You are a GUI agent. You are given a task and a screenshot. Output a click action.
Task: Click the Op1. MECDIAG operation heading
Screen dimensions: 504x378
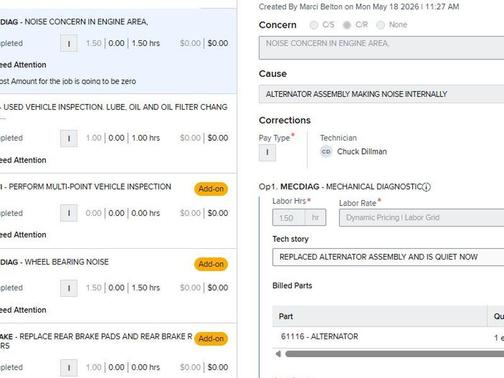pos(340,187)
